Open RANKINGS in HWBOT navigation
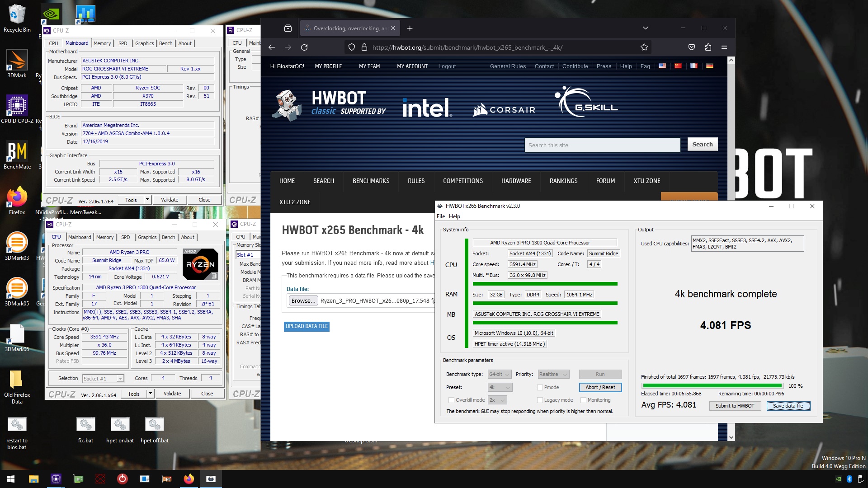Image resolution: width=868 pixels, height=488 pixels. point(563,181)
